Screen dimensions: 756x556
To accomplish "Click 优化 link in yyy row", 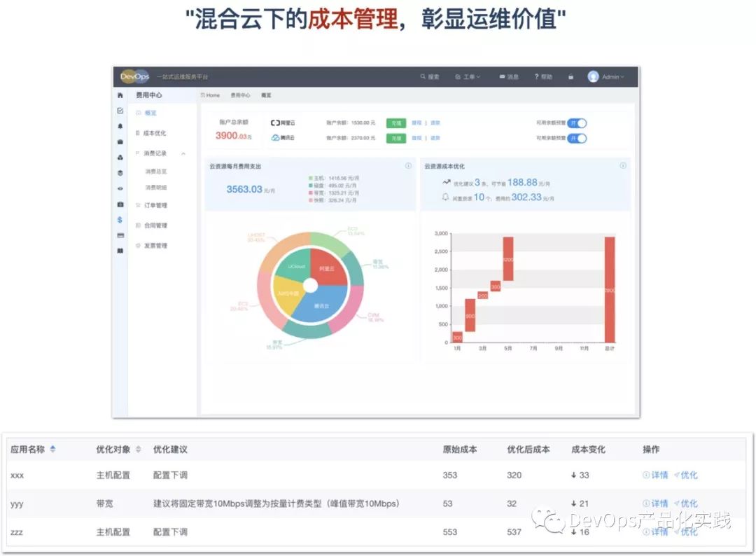I will pyautogui.click(x=685, y=503).
